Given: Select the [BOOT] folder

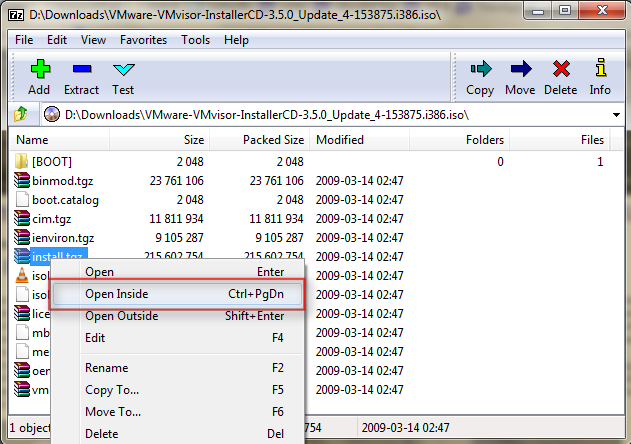Looking at the screenshot, I should click(51, 161).
